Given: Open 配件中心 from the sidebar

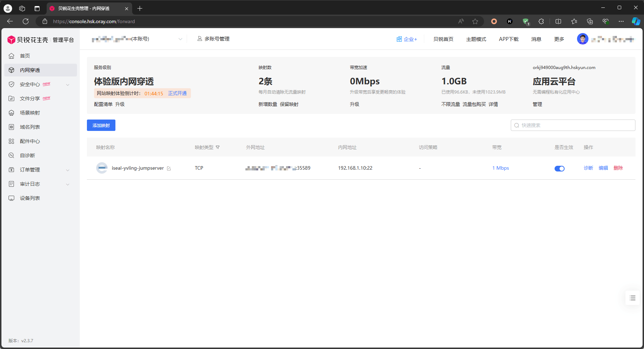Looking at the screenshot, I should [30, 141].
